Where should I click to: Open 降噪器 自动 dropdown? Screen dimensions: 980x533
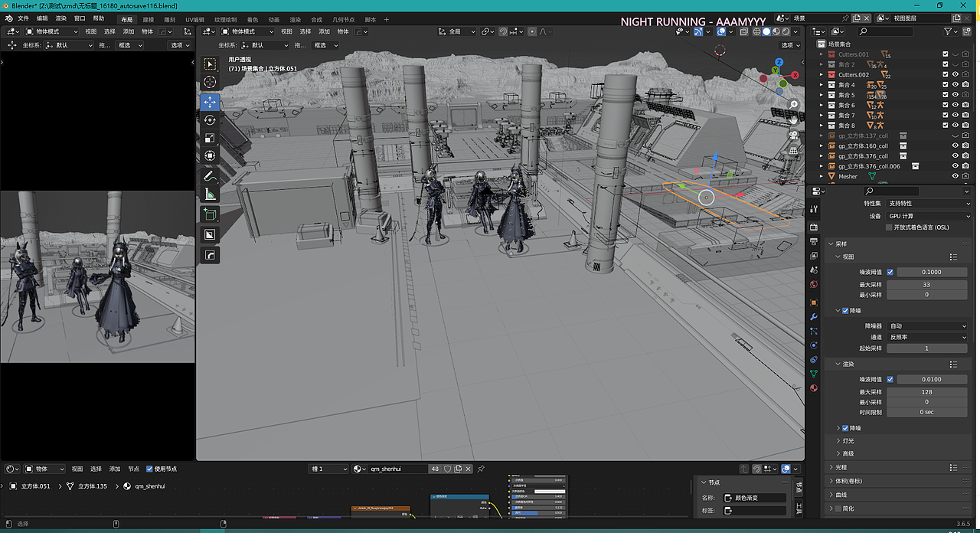(x=929, y=325)
